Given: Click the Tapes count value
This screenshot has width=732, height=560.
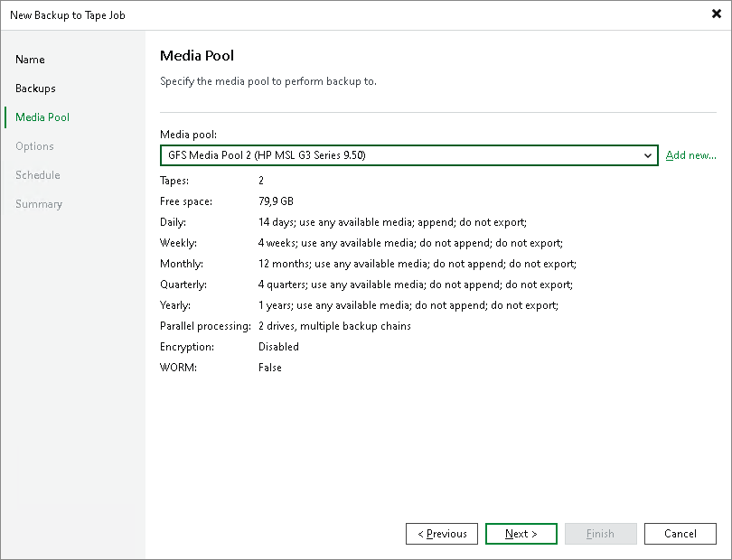Looking at the screenshot, I should (259, 180).
